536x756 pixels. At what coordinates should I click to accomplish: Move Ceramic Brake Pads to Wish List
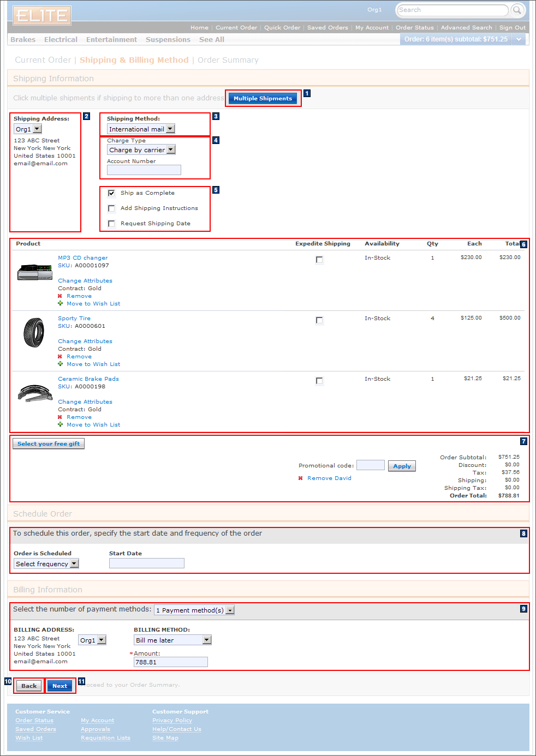tap(93, 424)
